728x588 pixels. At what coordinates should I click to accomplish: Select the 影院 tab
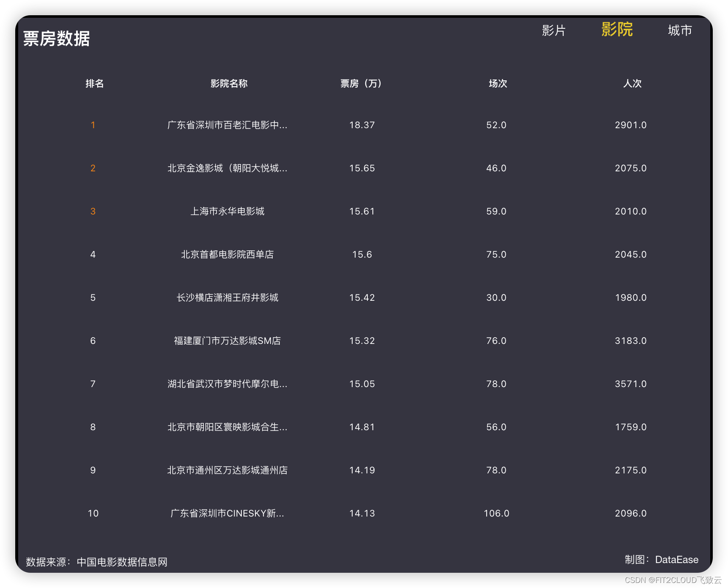[x=616, y=30]
